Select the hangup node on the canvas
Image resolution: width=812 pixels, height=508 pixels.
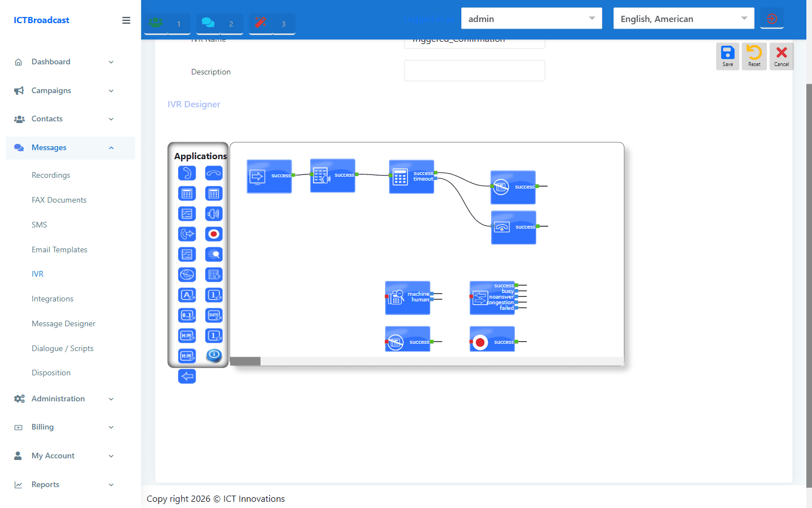(x=513, y=227)
